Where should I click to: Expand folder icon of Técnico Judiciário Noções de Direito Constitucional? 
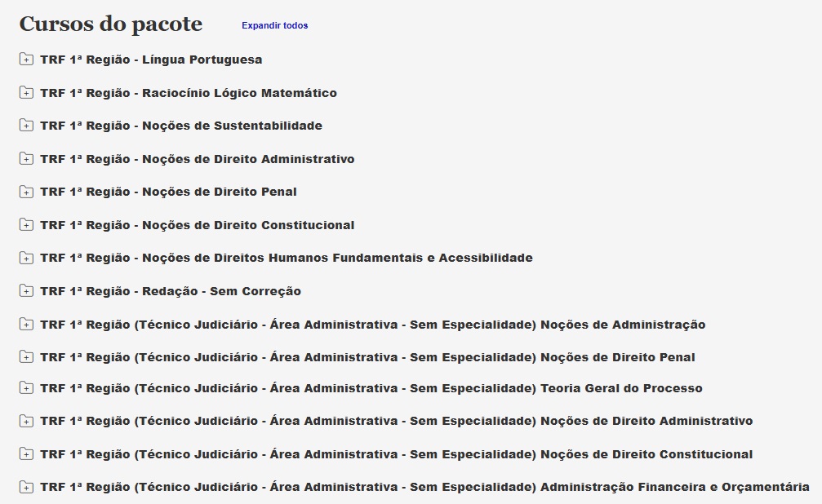(x=26, y=454)
